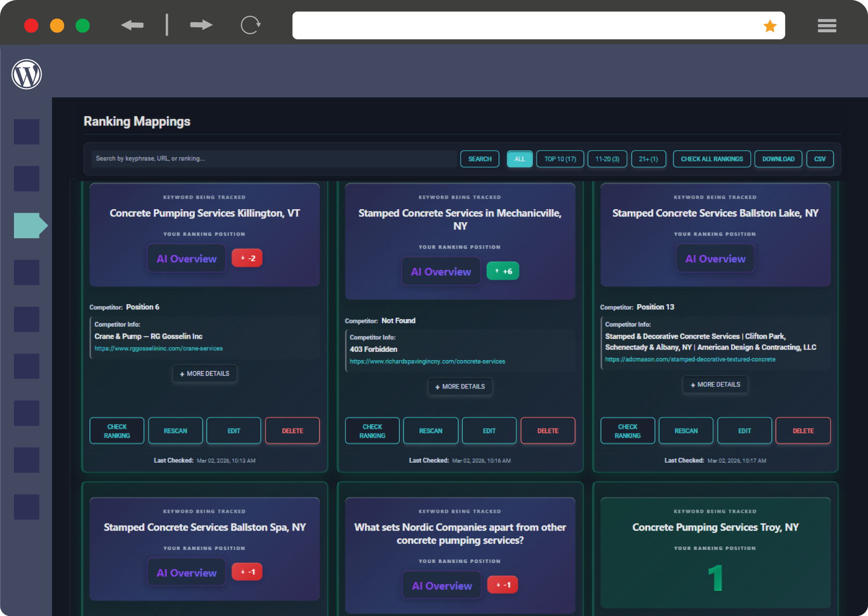868x616 pixels.
Task: Filter rankings by TOP 10 (17)
Action: pyautogui.click(x=560, y=159)
